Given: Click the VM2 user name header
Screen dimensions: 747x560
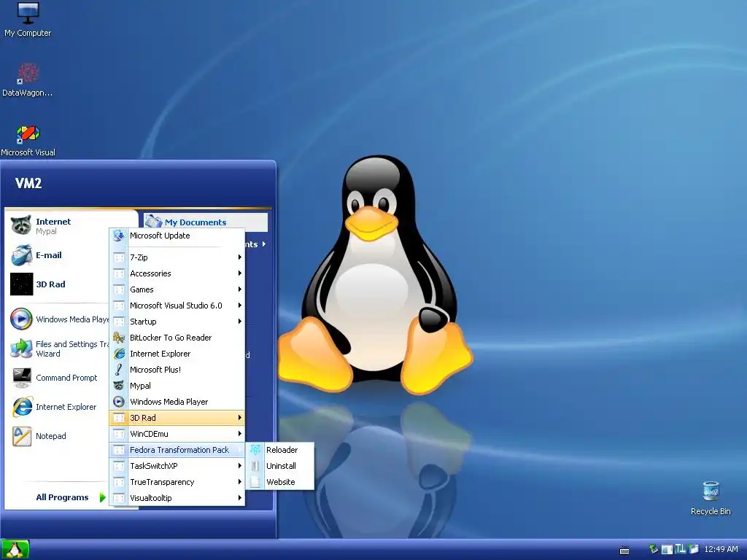Looking at the screenshot, I should (28, 183).
